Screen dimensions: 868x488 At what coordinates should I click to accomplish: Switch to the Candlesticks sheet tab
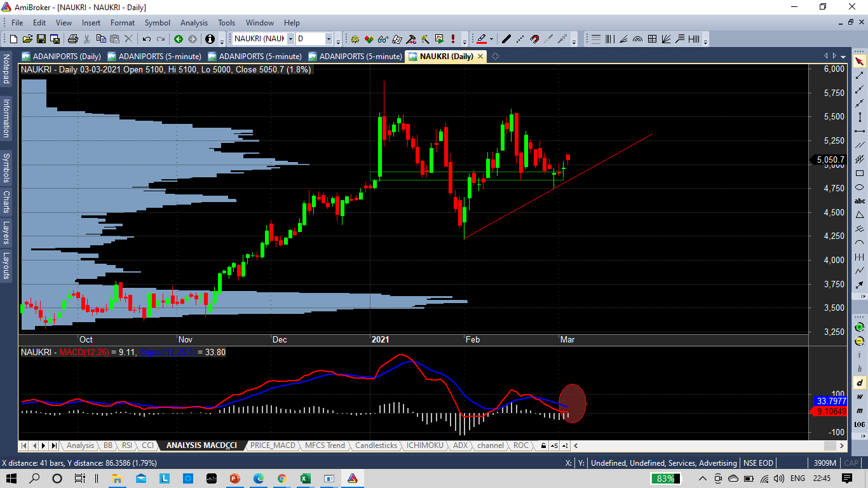(376, 445)
